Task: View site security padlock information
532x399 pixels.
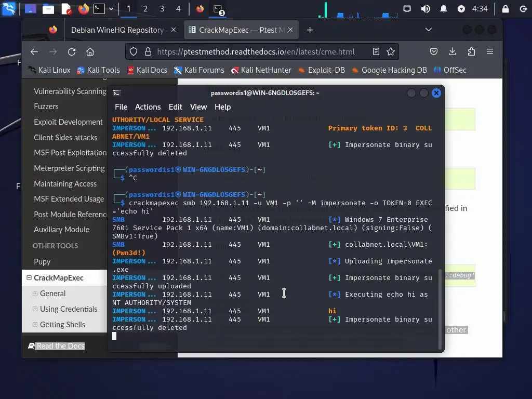Action: [x=148, y=51]
